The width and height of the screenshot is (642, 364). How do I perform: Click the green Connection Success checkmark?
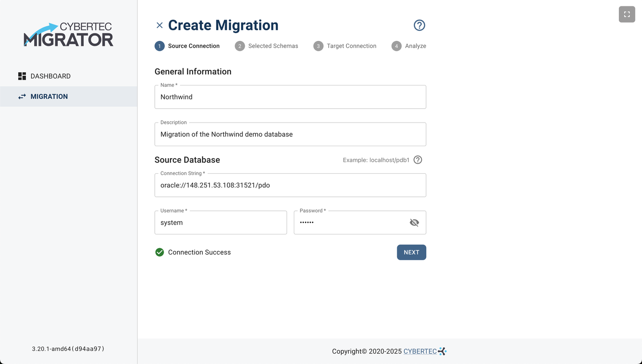(160, 252)
